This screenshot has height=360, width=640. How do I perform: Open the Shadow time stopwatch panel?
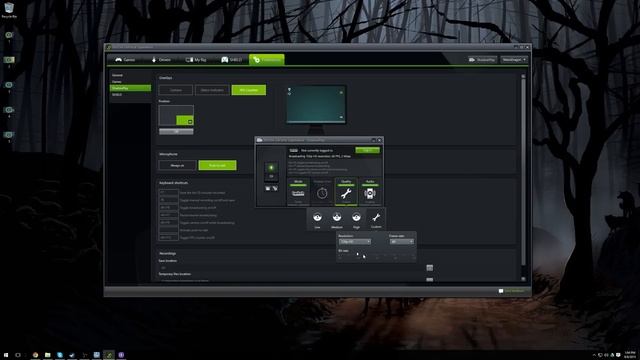click(322, 192)
